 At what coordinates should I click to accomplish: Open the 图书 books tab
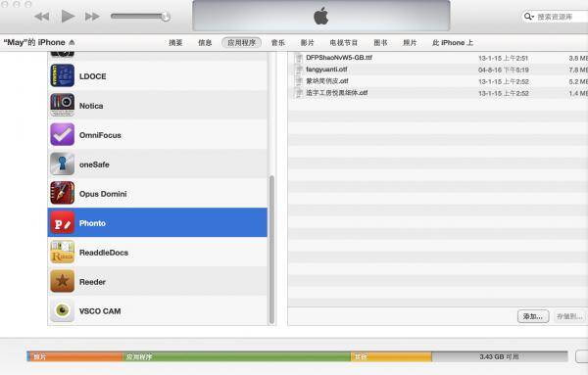click(x=380, y=43)
